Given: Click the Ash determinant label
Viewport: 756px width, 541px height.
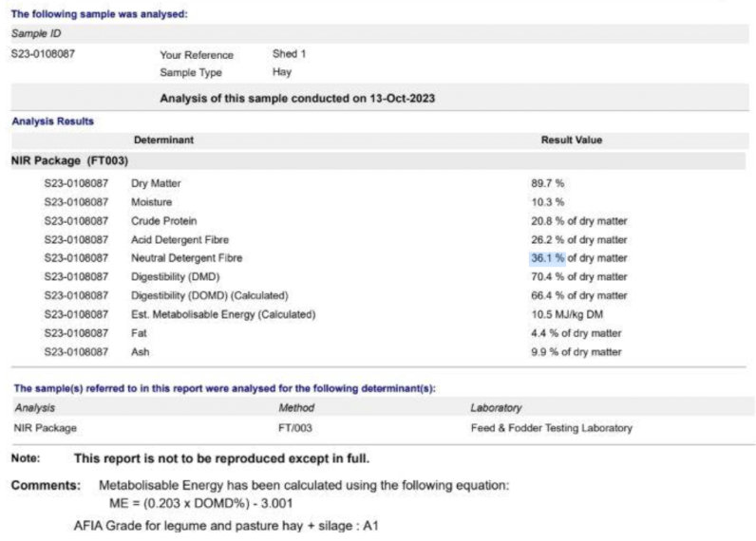Looking at the screenshot, I should [x=140, y=352].
